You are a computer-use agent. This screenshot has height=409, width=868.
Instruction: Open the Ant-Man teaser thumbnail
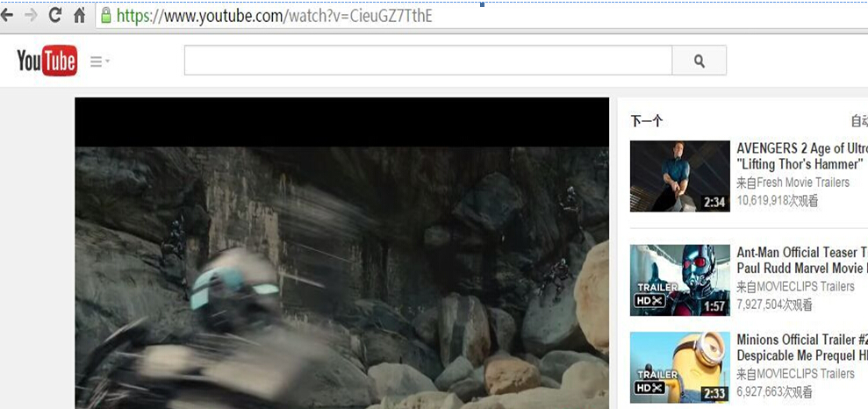pos(680,280)
